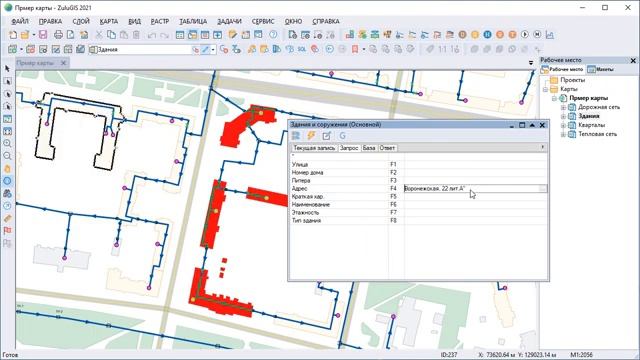Open the dropdown arrow next to Open folder icon

[34, 35]
